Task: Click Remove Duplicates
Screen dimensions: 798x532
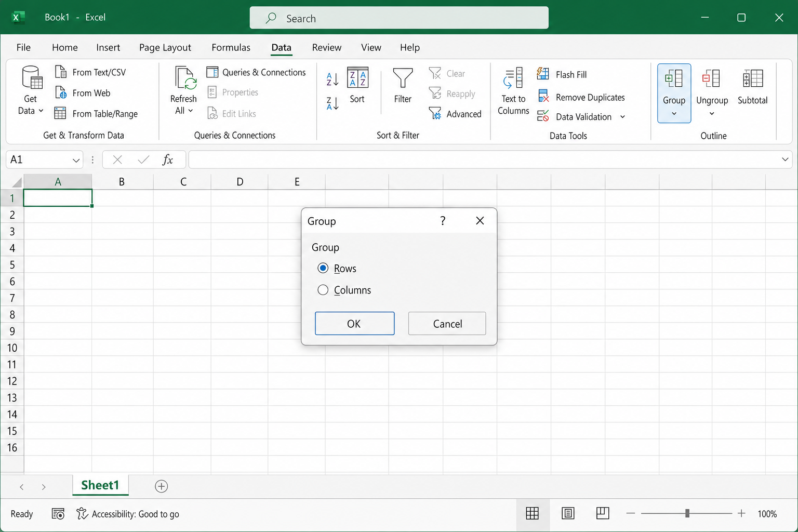Action: click(581, 97)
